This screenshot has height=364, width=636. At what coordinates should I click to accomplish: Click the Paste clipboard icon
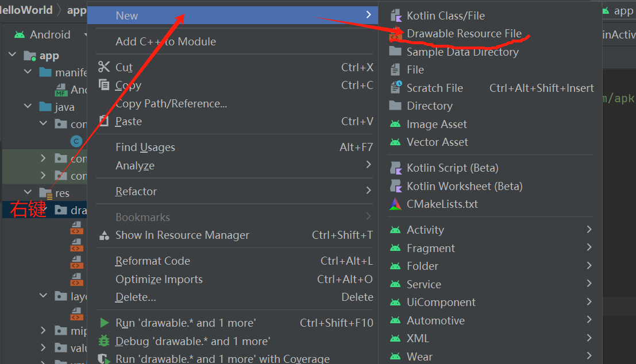104,121
